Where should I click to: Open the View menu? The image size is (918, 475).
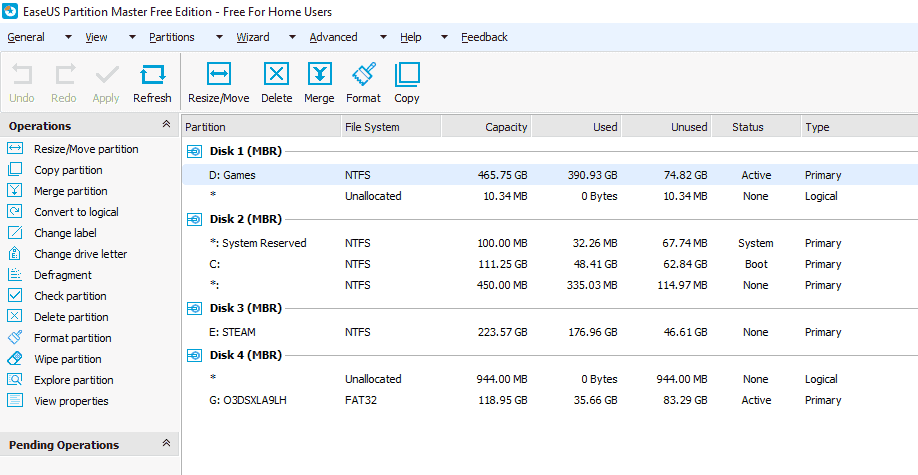click(x=96, y=37)
